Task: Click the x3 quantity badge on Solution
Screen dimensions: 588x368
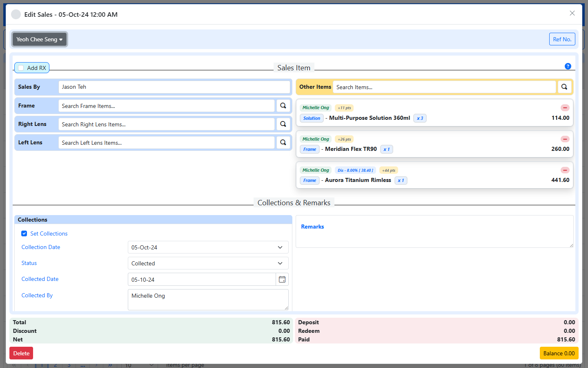Action: [420, 118]
